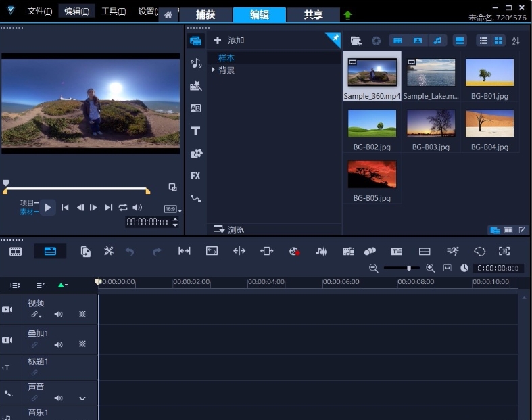
Task: Click the zoom in magnifier on timeline
Action: tap(431, 269)
